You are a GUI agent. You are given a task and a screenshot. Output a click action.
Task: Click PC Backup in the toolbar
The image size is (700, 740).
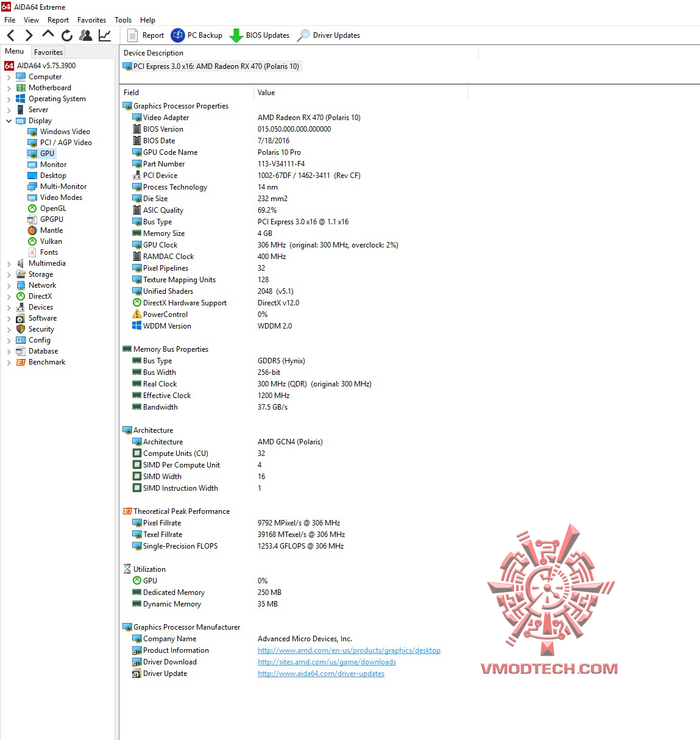(197, 35)
